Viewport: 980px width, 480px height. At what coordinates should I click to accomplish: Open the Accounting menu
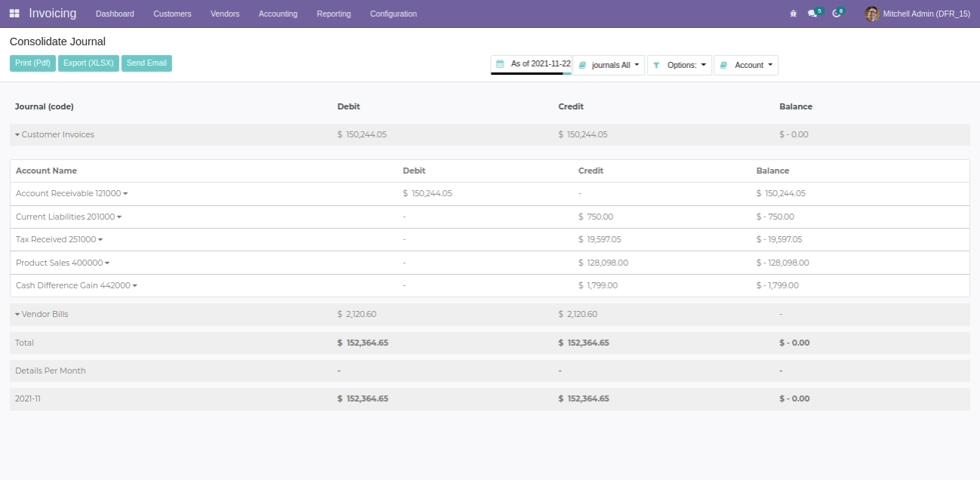(277, 14)
